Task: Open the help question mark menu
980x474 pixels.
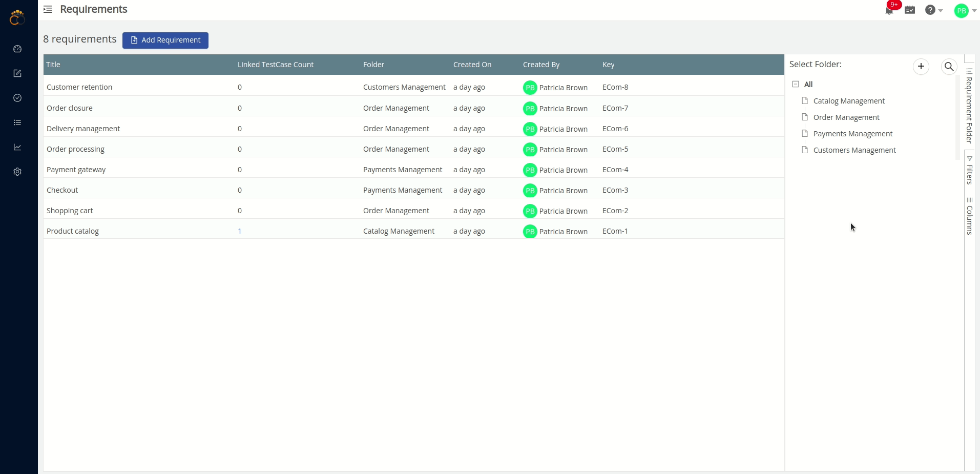Action: (933, 10)
